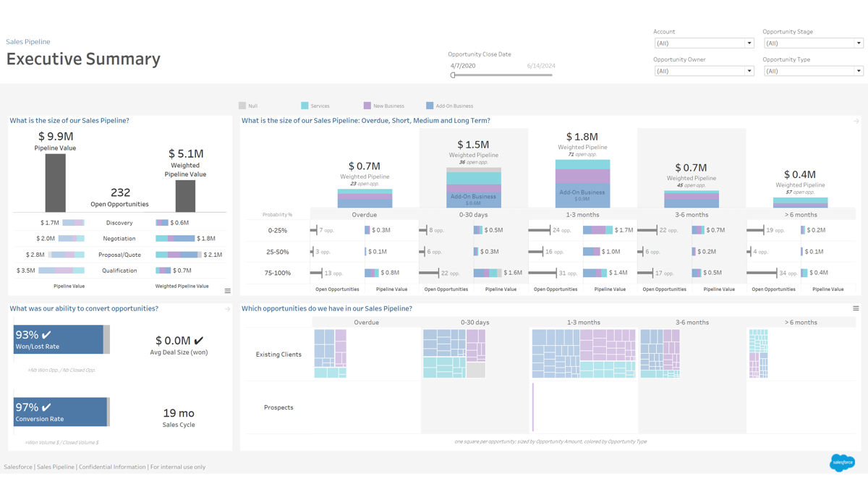
Task: Open the Opportunity Type dropdown
Action: click(x=858, y=71)
